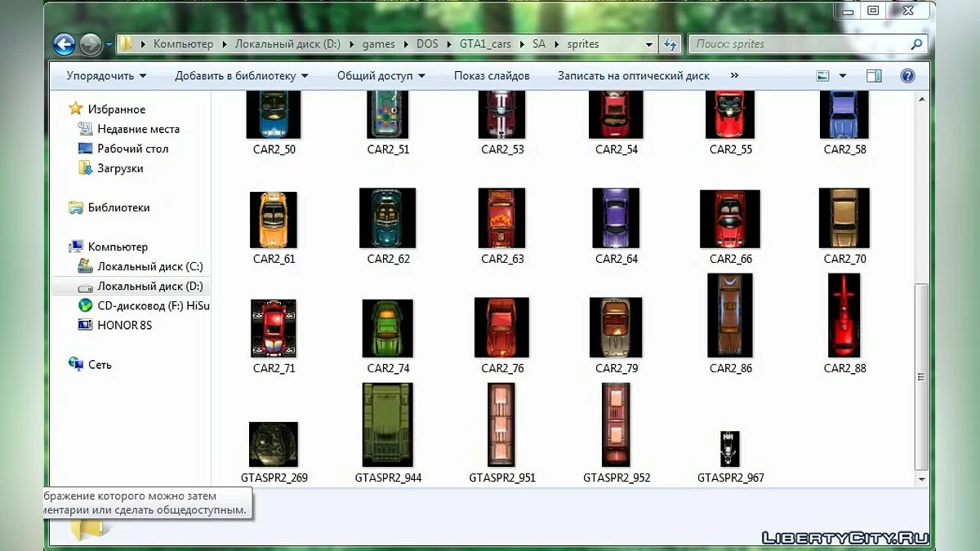The image size is (980, 551).
Task: Select Локальный диск (C:) drive
Action: click(x=149, y=266)
